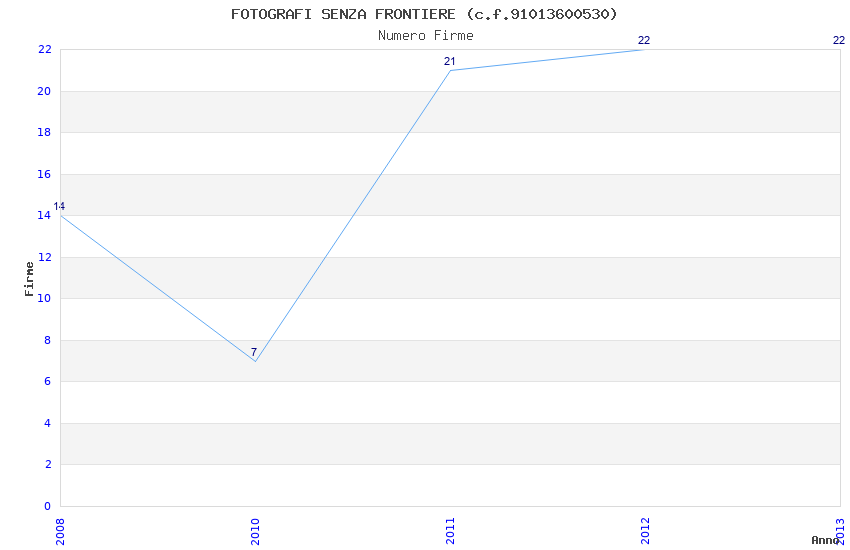Image resolution: width=850 pixels, height=550 pixels.
Task: Click the y-axis value 18
Action: click(x=44, y=133)
